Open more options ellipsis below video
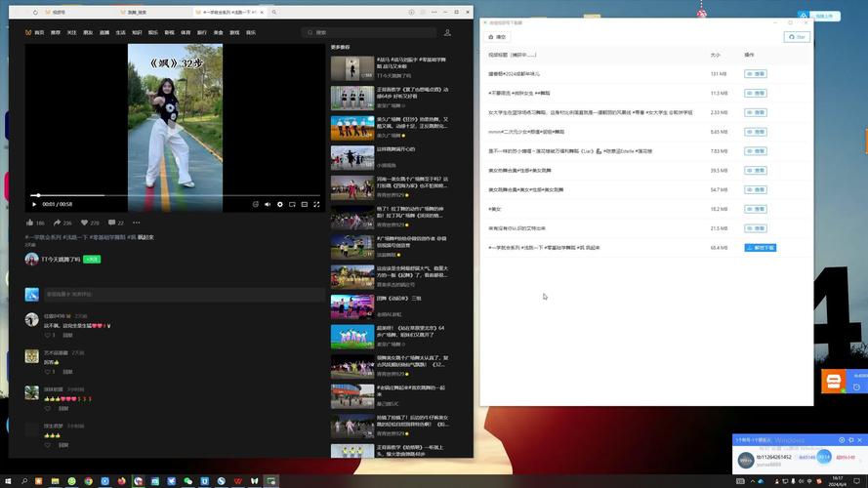868x488 pixels. 137,223
